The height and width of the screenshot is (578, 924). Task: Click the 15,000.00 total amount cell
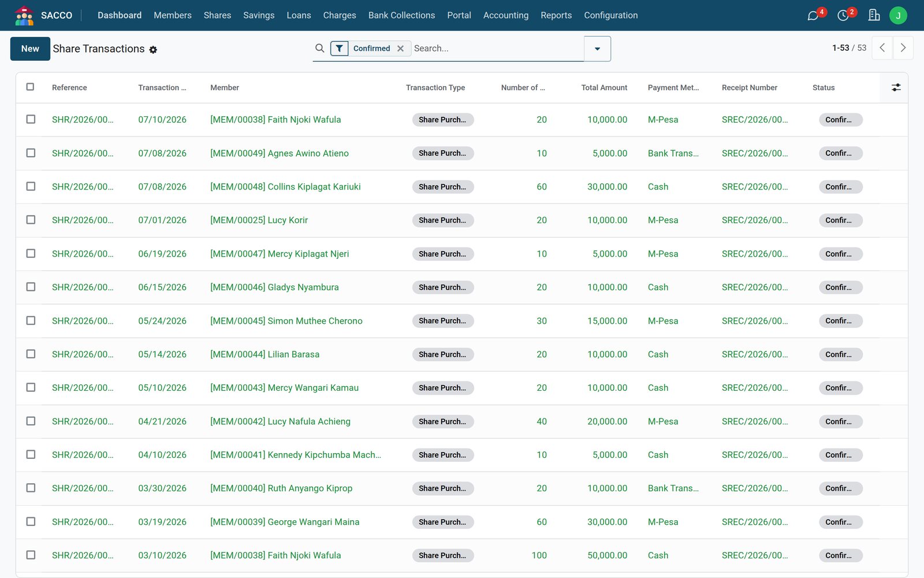(x=607, y=321)
